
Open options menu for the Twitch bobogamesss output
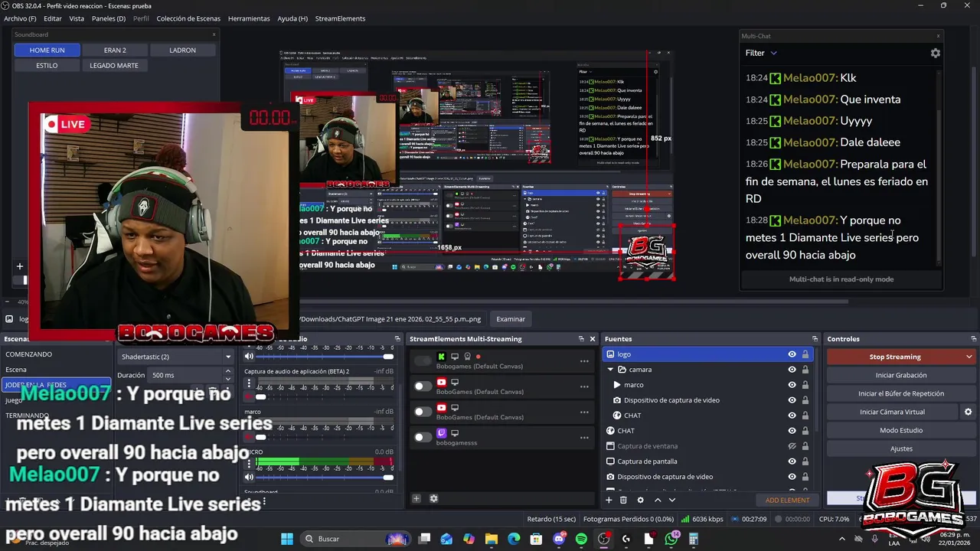point(584,438)
